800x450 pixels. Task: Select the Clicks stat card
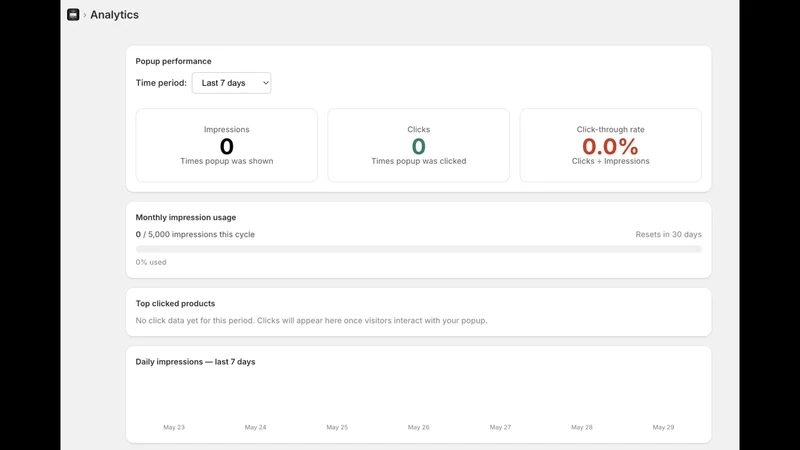pos(418,145)
